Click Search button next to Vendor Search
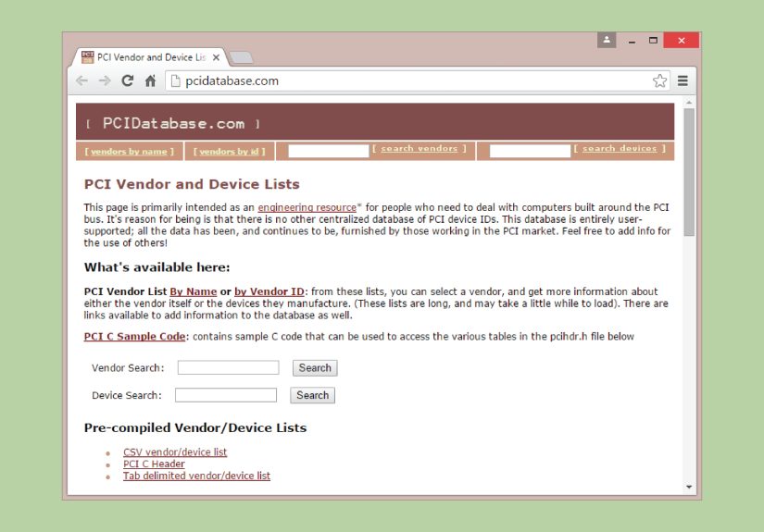The height and width of the screenshot is (532, 764). tap(315, 368)
